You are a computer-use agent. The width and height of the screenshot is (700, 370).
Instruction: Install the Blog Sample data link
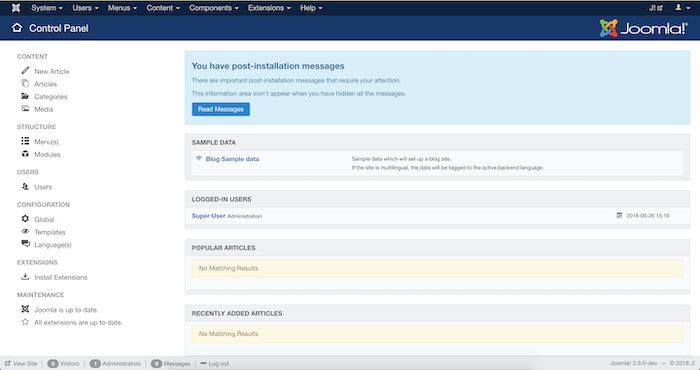[x=232, y=159]
